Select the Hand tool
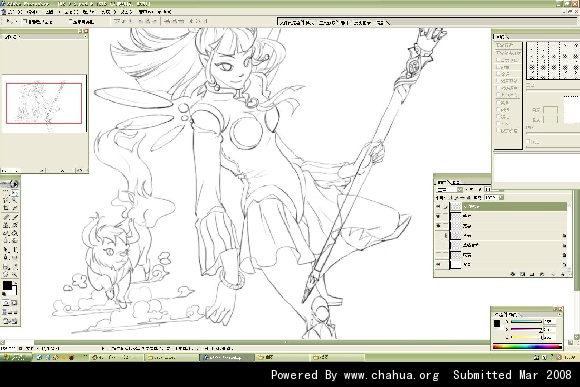This screenshot has width=580, height=387. [6, 274]
